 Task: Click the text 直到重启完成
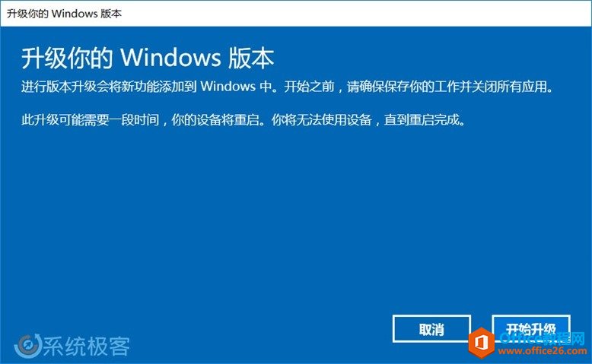tap(422, 120)
